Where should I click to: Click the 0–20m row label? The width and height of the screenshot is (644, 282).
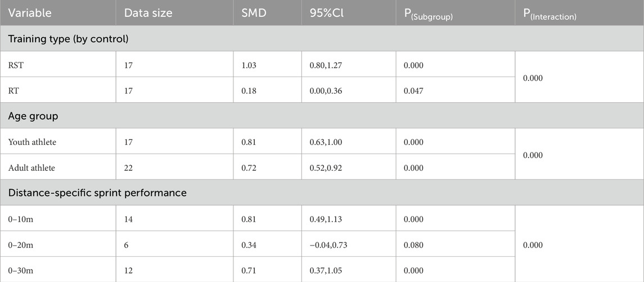point(20,245)
